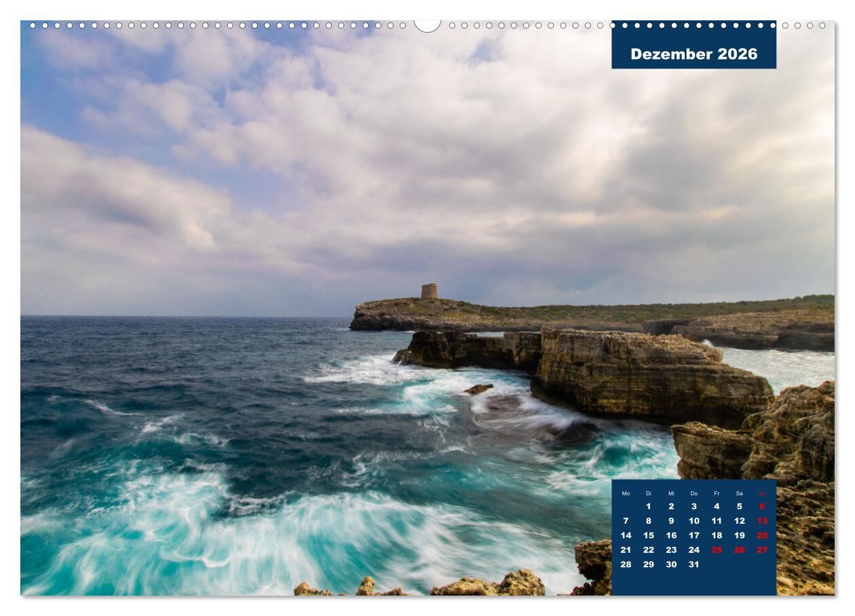Click the "Fr" weekday column header
The height and width of the screenshot is (616, 855).
click(x=717, y=493)
